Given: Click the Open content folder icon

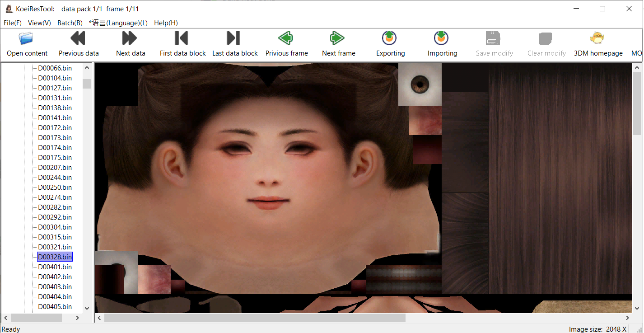Looking at the screenshot, I should (x=26, y=38).
